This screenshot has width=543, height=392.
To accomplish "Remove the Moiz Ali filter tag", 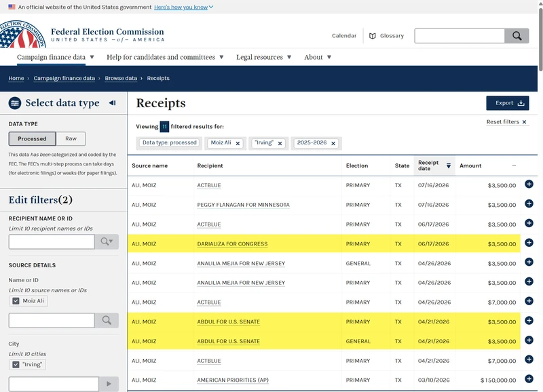I will point(238,143).
